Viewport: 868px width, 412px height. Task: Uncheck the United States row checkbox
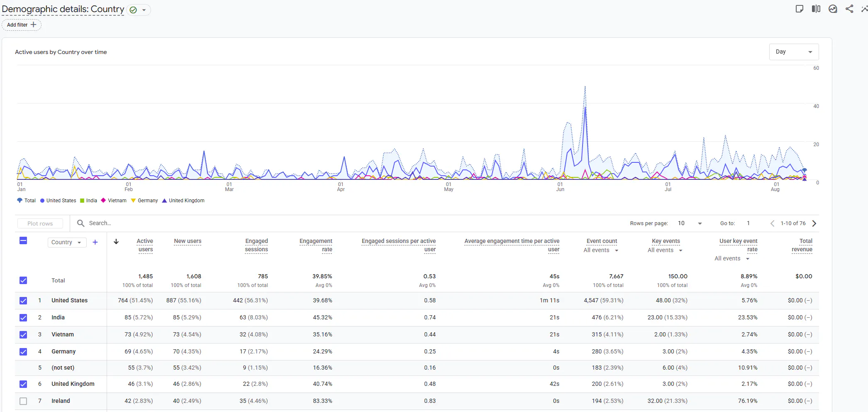point(23,301)
